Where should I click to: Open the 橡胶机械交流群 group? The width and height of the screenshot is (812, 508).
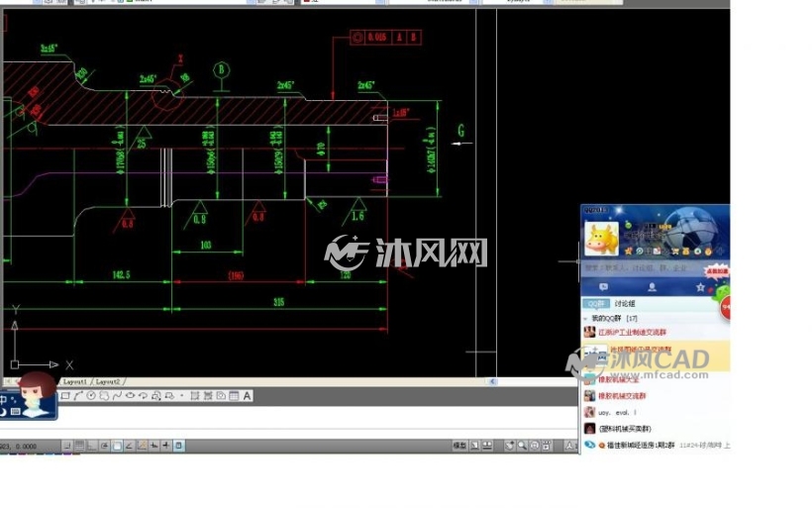pos(656,396)
